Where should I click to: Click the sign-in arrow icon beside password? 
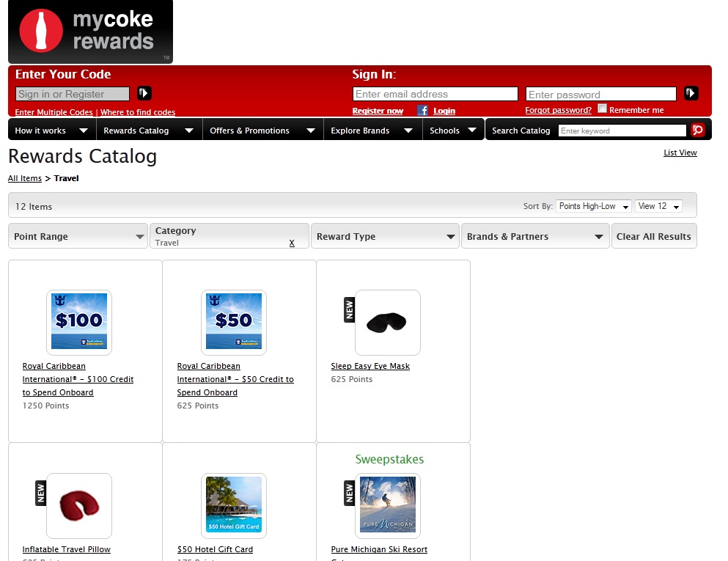pos(691,93)
